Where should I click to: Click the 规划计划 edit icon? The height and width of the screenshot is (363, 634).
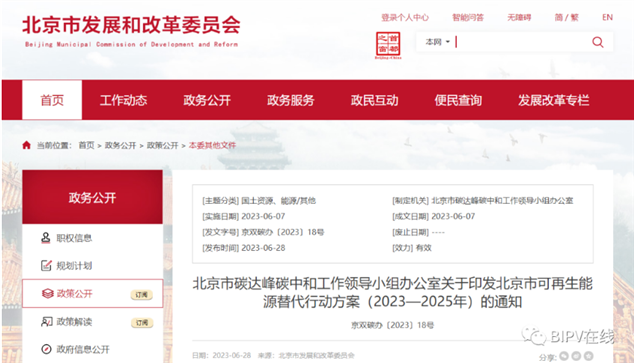[x=46, y=266]
